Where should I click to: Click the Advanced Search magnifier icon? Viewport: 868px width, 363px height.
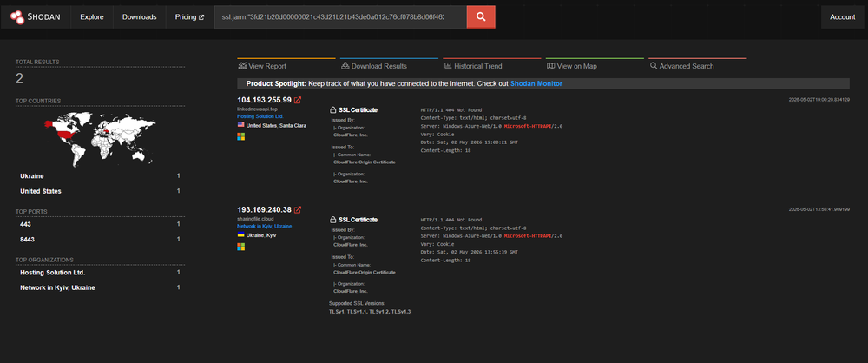[x=654, y=66]
